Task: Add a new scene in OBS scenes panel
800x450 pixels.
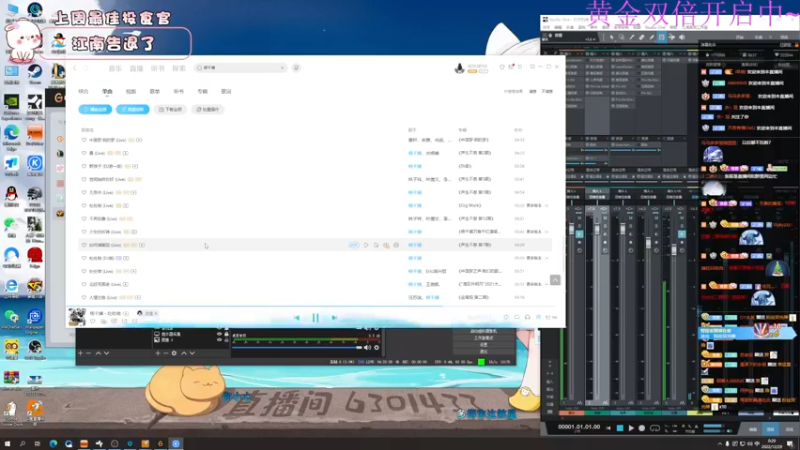Action: point(80,353)
